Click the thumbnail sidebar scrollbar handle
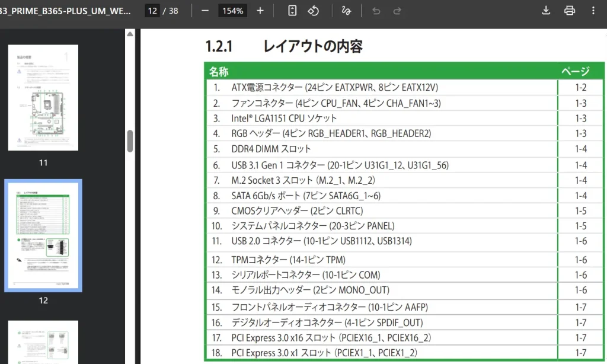607x364 pixels. (130, 141)
